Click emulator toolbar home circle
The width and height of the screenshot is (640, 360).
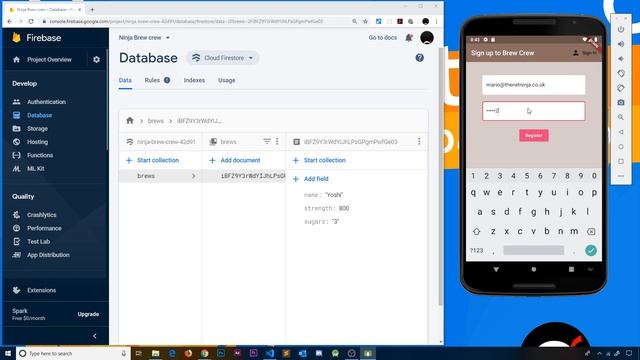(x=621, y=147)
